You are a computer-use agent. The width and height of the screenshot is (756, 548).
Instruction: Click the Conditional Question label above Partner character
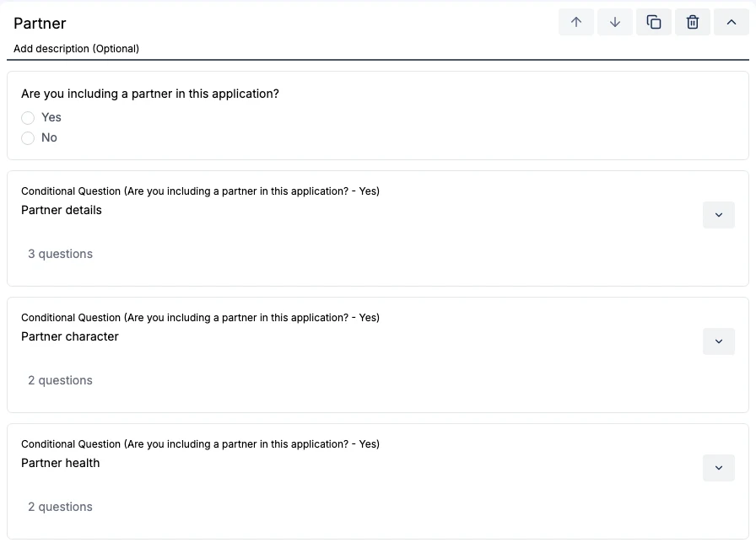pos(200,318)
